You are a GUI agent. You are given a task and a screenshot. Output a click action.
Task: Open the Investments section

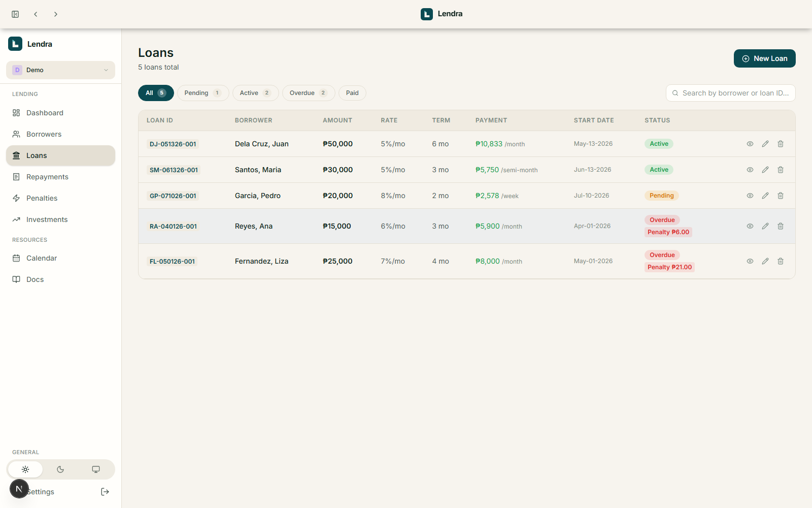(x=60, y=219)
